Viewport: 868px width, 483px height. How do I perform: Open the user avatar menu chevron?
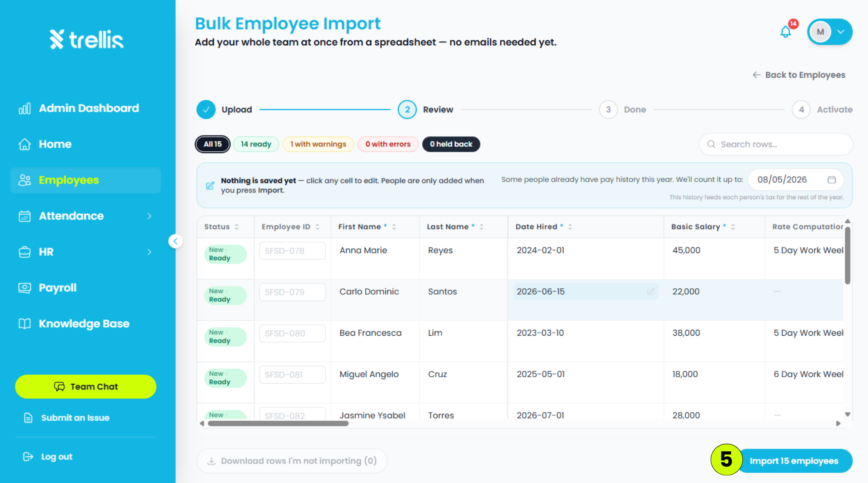pos(841,32)
